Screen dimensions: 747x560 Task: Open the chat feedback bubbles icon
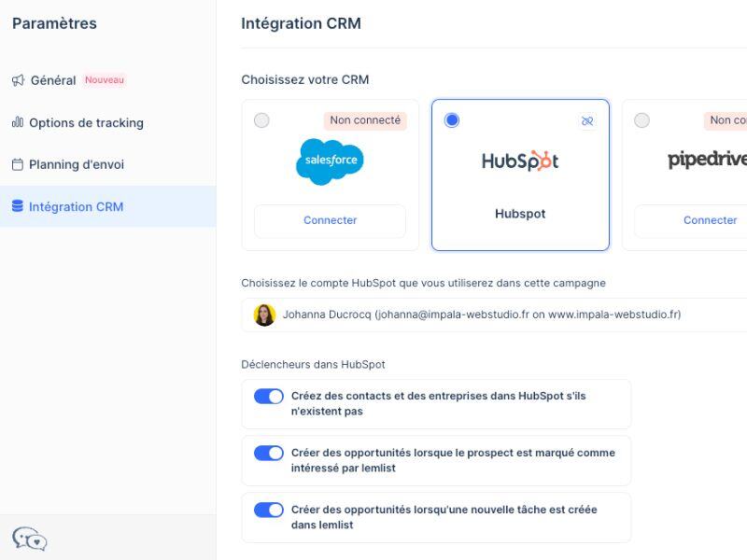tap(30, 539)
